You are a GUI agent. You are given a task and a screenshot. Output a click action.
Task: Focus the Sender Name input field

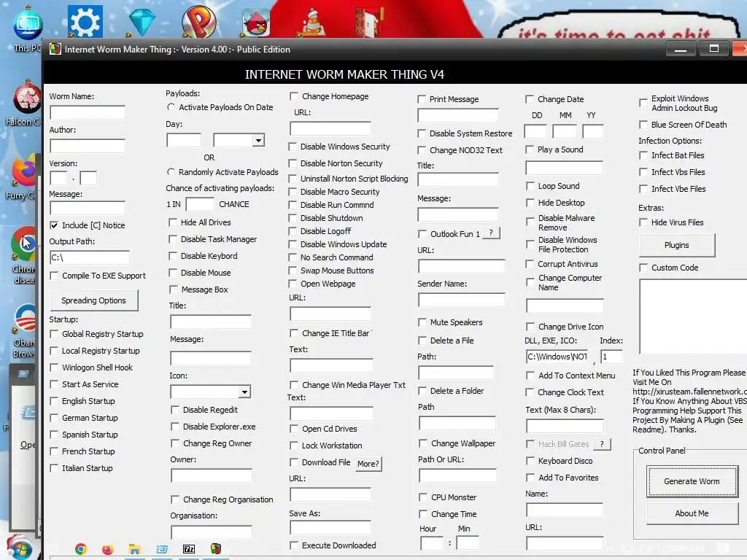point(462,300)
